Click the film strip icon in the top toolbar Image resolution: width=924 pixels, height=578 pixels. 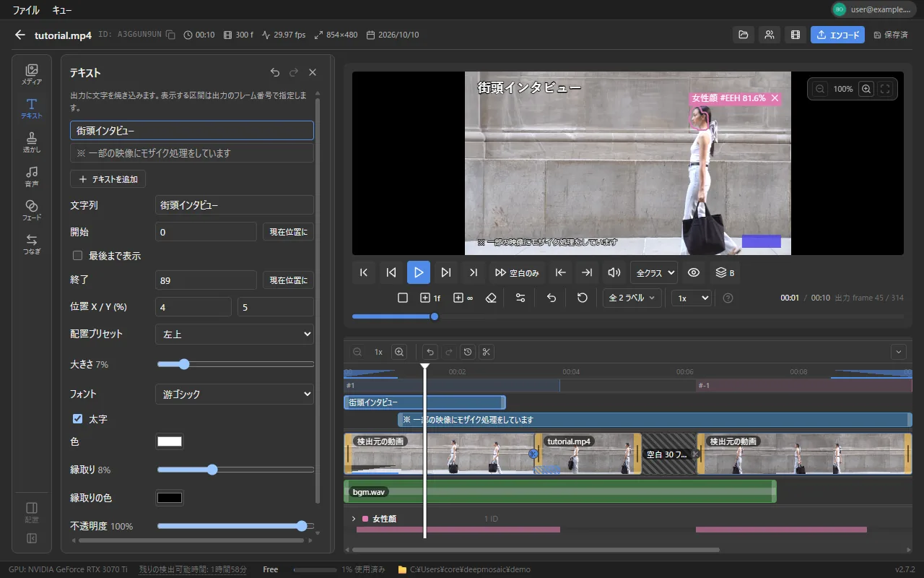pyautogui.click(x=796, y=35)
